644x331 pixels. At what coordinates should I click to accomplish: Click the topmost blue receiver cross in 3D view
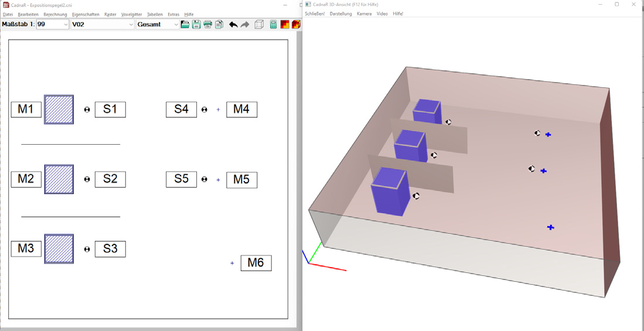pos(548,134)
